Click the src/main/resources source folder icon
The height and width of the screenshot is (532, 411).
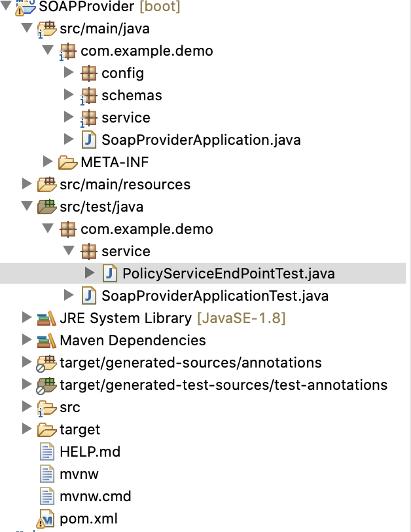click(46, 185)
